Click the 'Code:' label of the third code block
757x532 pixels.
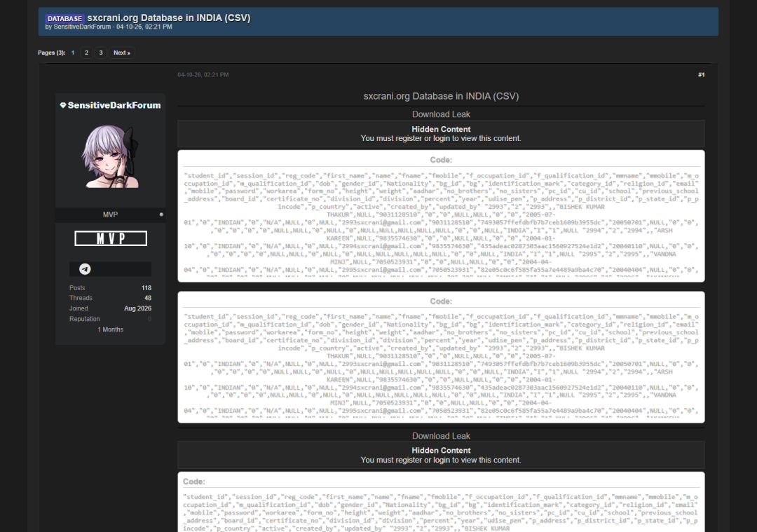(194, 482)
